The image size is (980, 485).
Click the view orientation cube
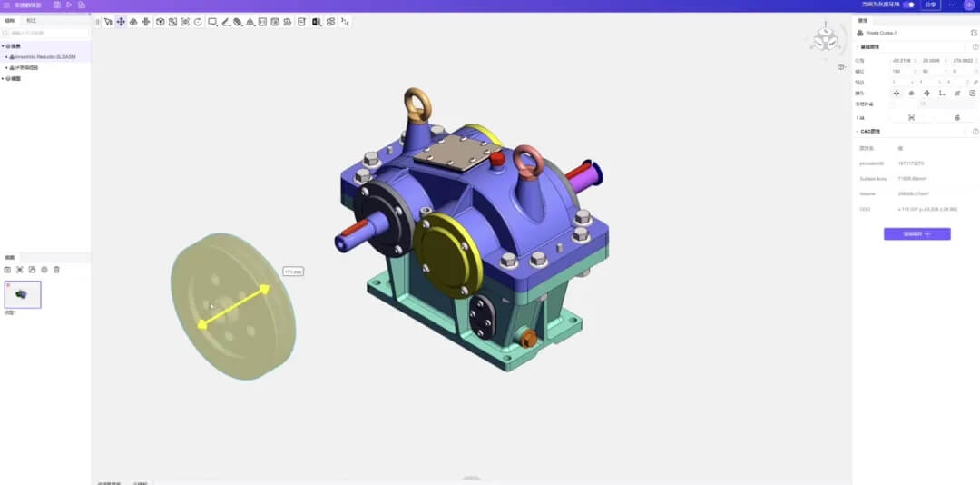tap(826, 40)
